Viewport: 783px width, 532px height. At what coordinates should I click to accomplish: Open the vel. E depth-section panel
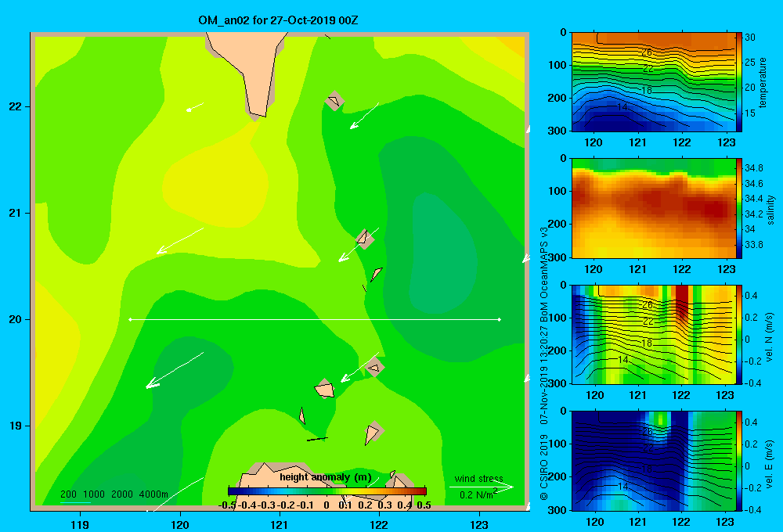(x=653, y=461)
